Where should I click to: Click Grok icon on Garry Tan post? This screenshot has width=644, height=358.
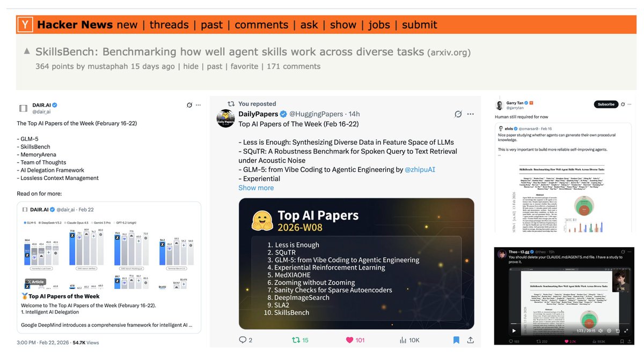pyautogui.click(x=623, y=105)
